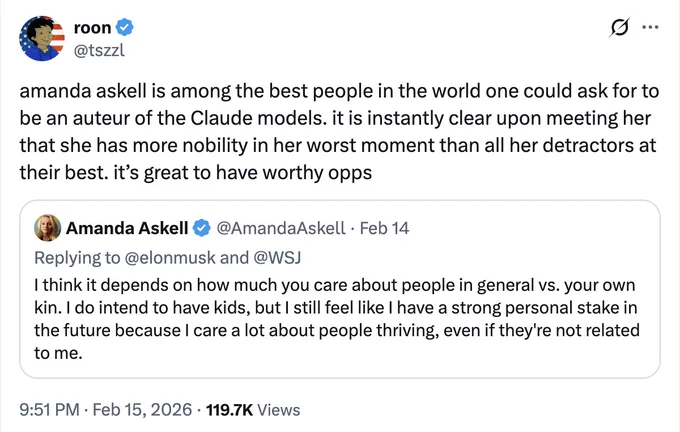Click the 119.7K view count number
Image resolution: width=680 pixels, height=432 pixels.
click(229, 410)
